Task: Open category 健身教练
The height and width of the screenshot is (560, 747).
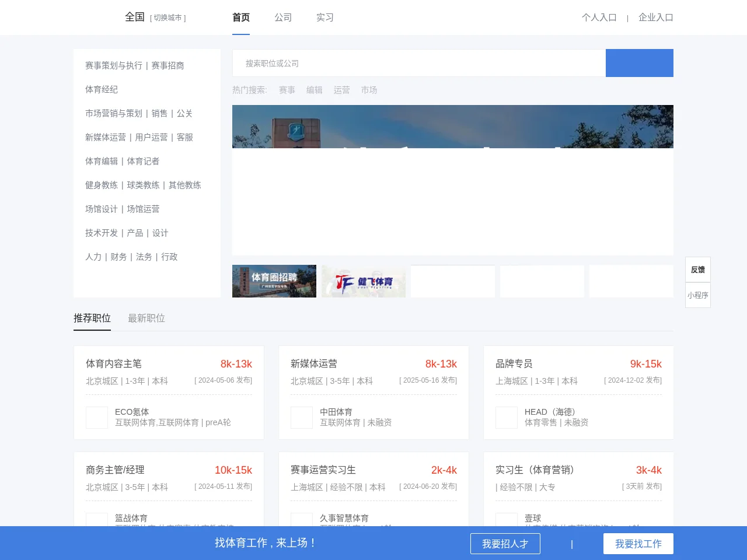Action: click(x=102, y=185)
